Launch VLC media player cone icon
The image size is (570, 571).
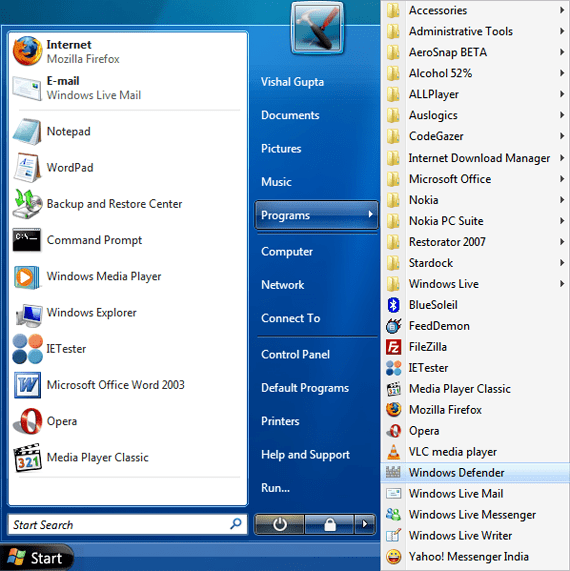[x=393, y=452]
